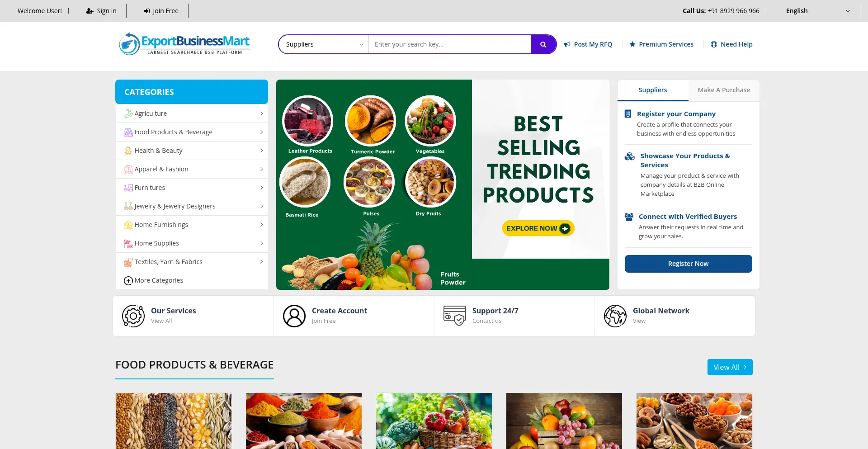Select the Suppliers tab

coord(653,90)
